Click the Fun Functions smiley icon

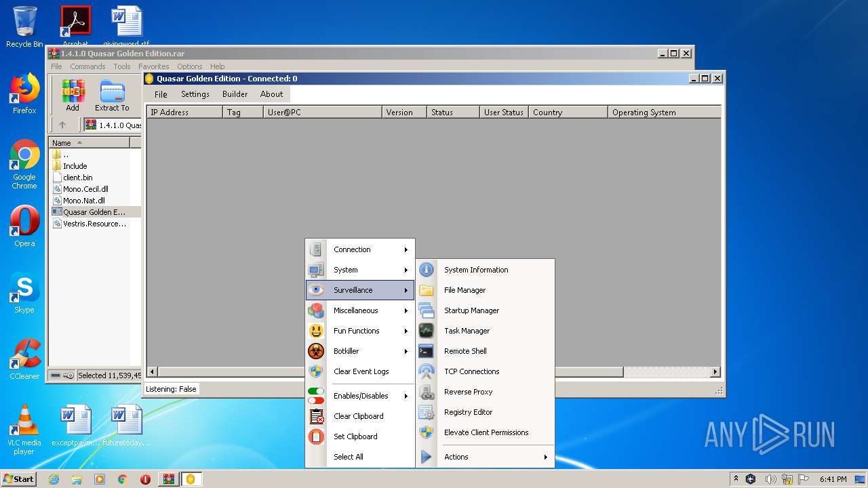coord(316,331)
